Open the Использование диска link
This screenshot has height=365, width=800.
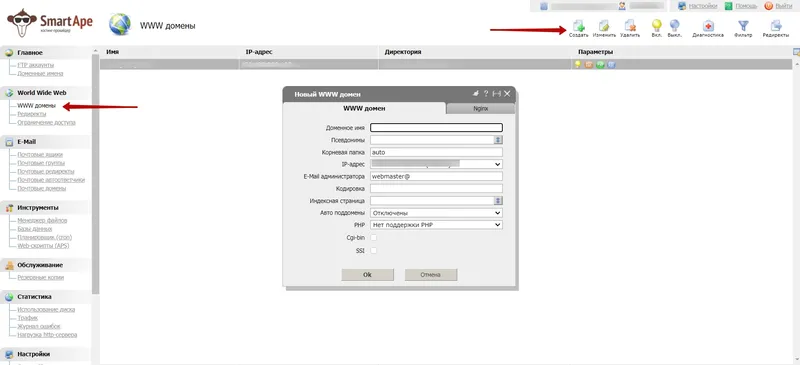point(46,309)
